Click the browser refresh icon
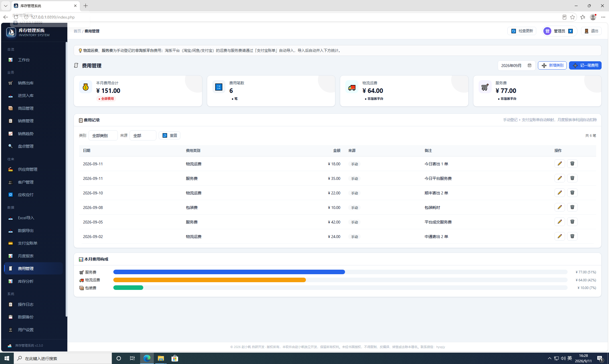 [16, 17]
